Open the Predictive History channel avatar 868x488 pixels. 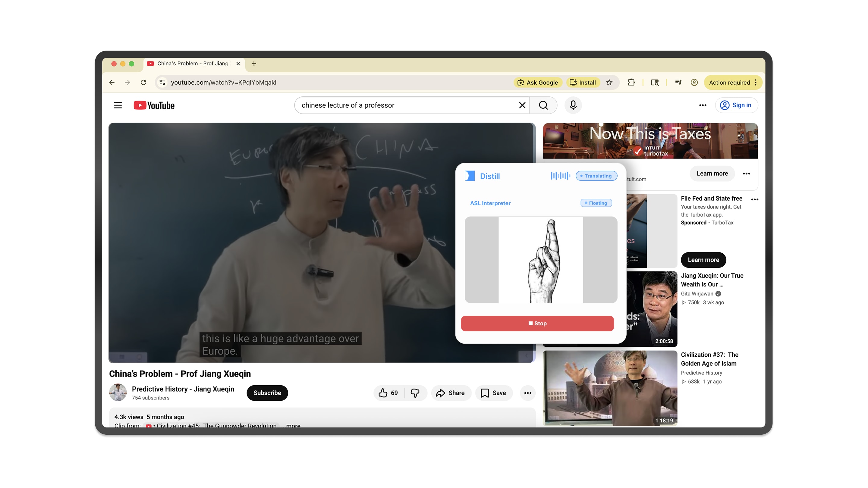pos(118,392)
